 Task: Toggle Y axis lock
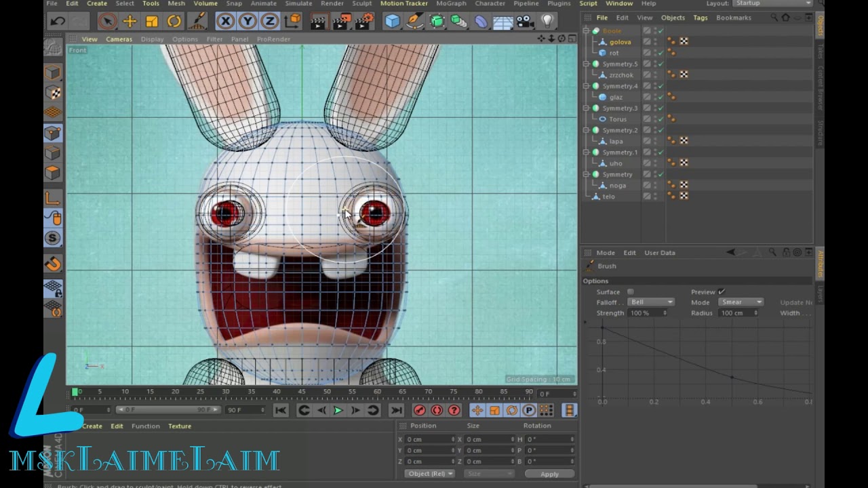coord(248,21)
